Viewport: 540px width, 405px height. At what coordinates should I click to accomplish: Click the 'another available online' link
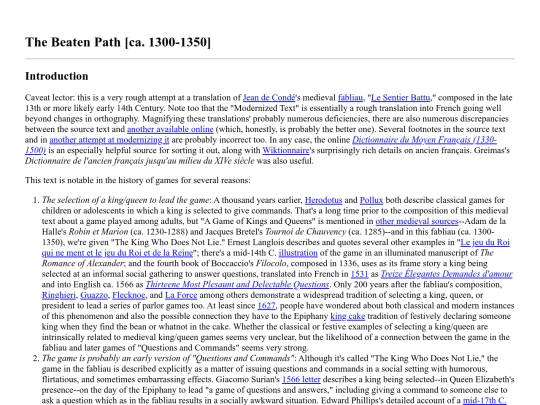point(170,129)
